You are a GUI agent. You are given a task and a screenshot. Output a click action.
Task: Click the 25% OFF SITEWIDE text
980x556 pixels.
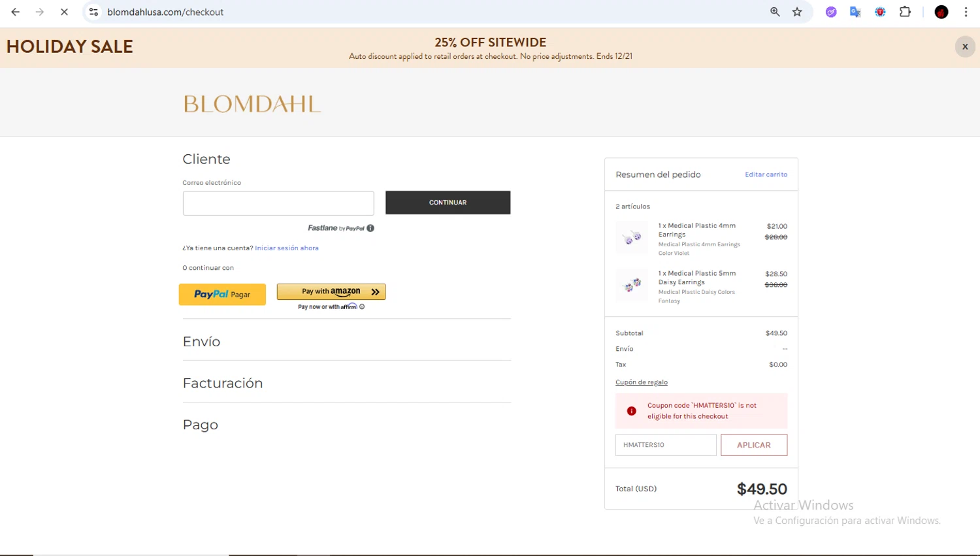click(490, 42)
